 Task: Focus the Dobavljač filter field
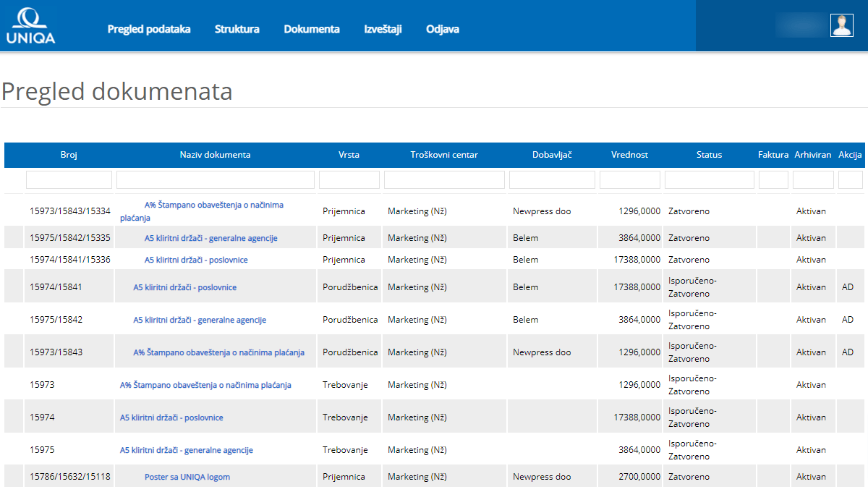tap(552, 179)
